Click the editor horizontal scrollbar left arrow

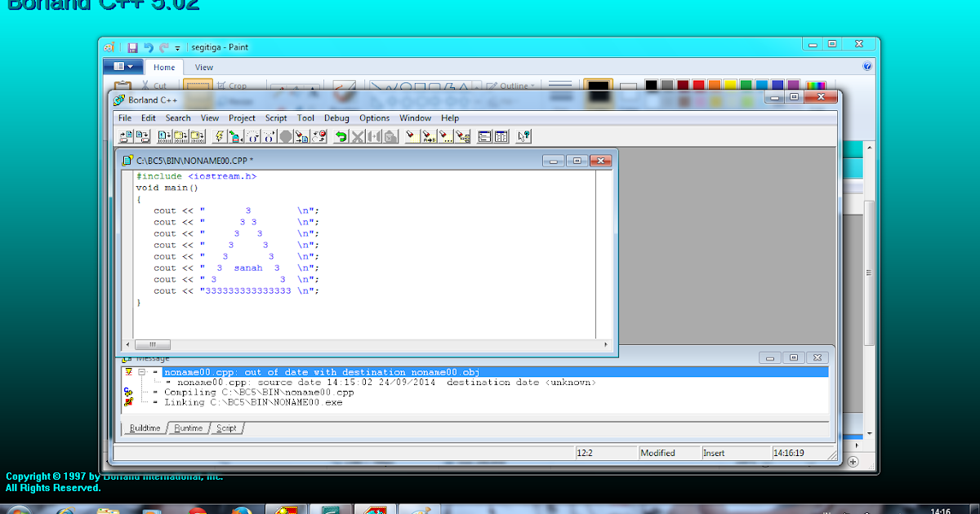[127, 344]
